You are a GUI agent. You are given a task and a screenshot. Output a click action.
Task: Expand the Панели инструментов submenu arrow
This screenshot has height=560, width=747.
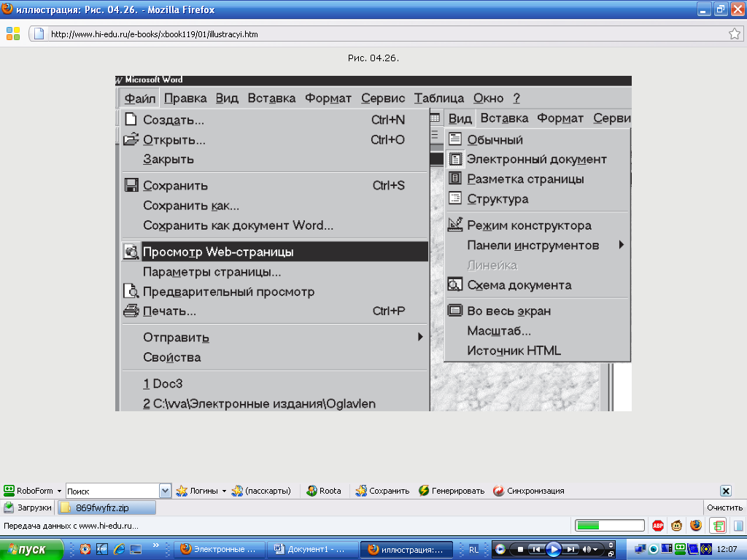(622, 245)
